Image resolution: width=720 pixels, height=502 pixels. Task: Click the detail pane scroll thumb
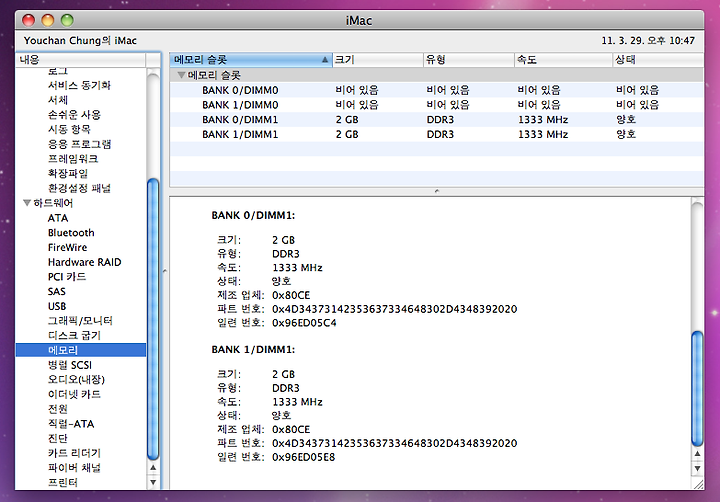coord(698,389)
